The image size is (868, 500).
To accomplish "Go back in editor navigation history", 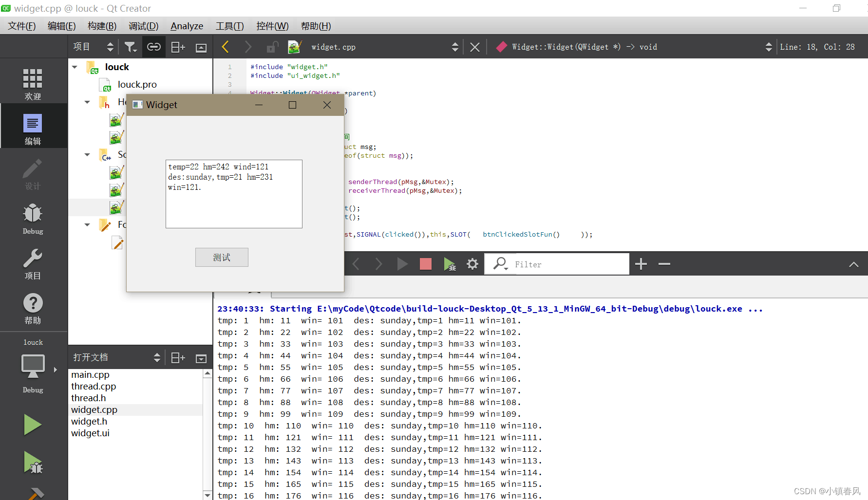I will (225, 47).
